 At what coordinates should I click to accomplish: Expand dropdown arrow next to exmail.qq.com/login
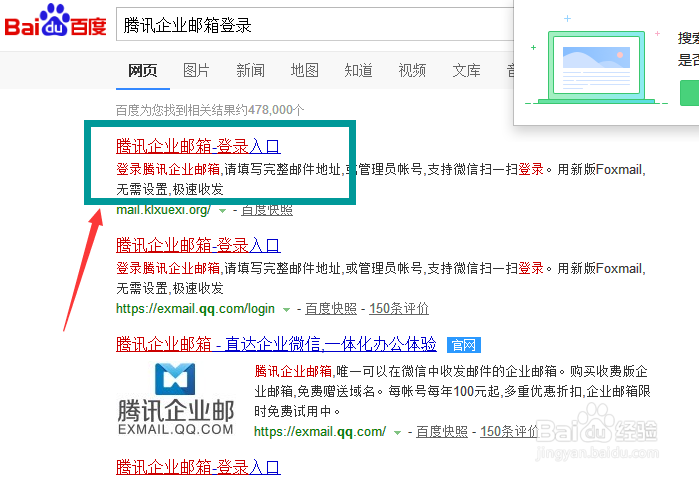pyautogui.click(x=286, y=309)
